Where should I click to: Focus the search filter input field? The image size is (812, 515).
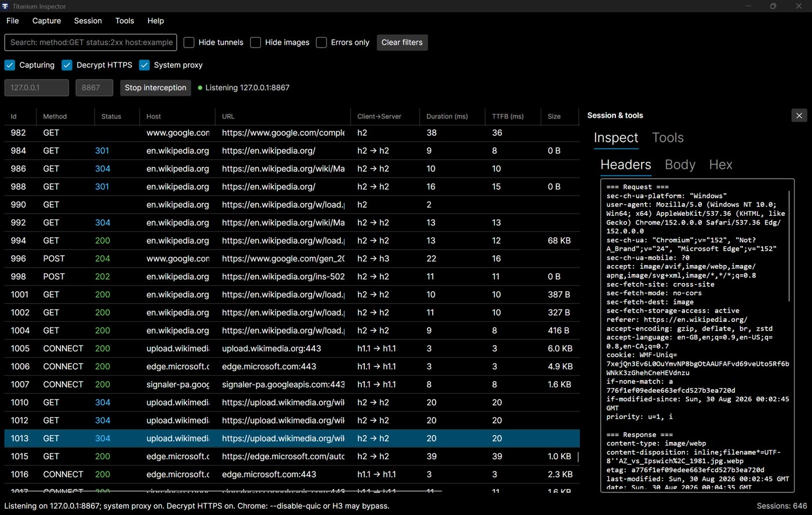coord(90,42)
